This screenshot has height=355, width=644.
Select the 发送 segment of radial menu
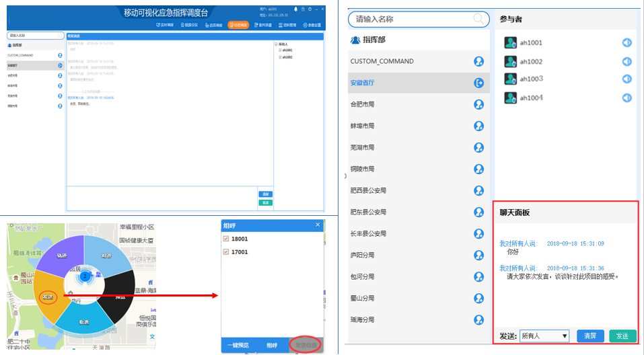pyautogui.click(x=47, y=297)
